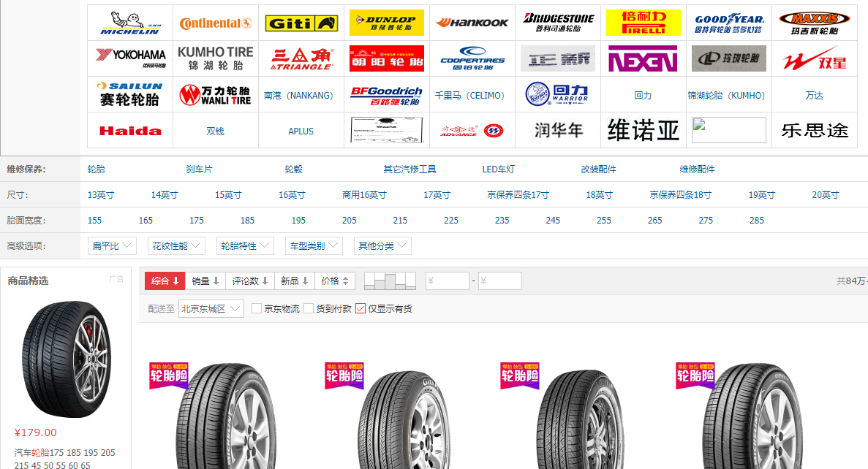Choose the 玲珑轮胎 brand logo
Viewport: 868px width, 469px height.
coord(729,58)
